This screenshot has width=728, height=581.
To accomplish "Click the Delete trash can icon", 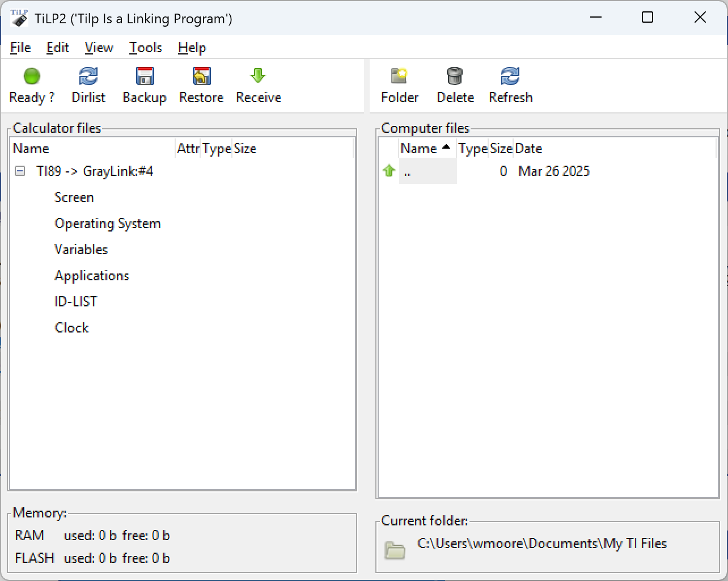I will point(455,76).
